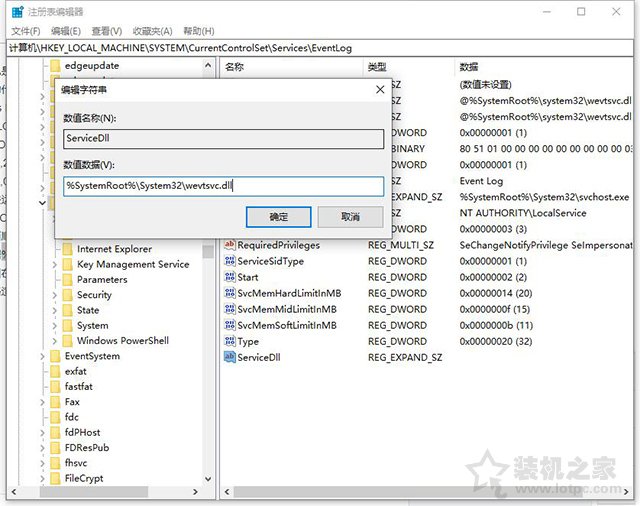
Task: Expand the Windows PowerShell tree node
Action: [x=55, y=341]
